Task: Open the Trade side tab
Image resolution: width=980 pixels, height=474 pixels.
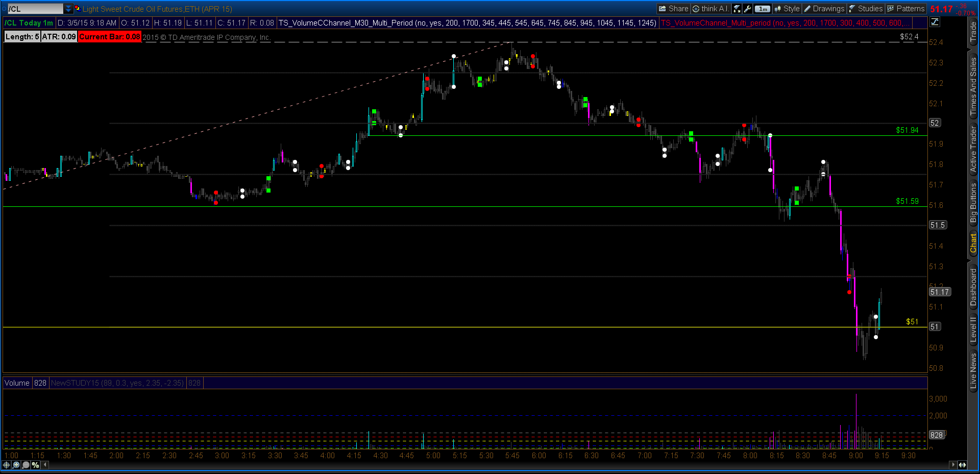Action: click(x=973, y=32)
